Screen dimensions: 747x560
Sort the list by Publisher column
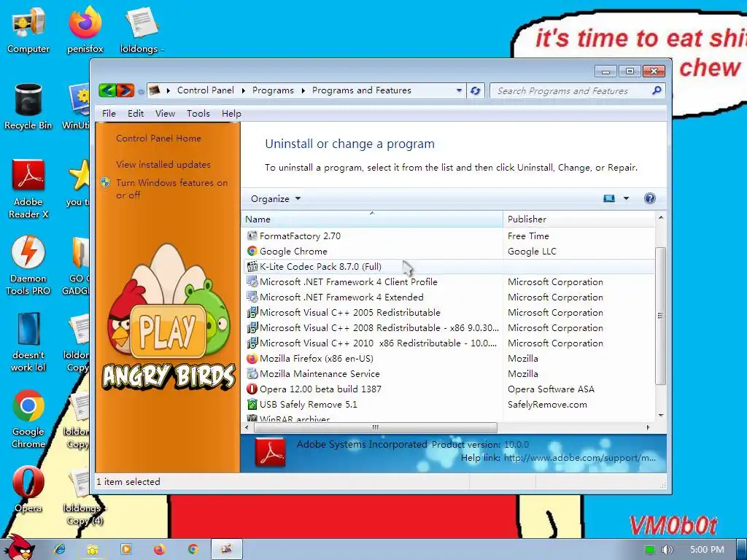coord(579,219)
